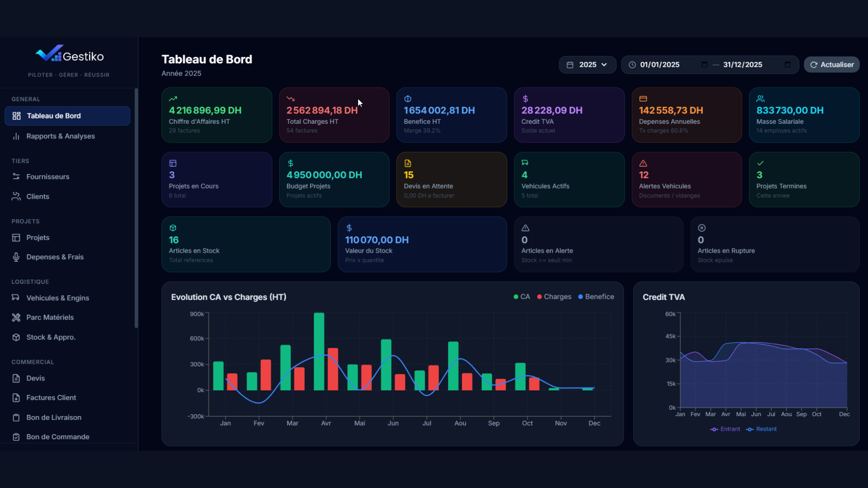
Task: Select the Rapports & Analyses chart icon
Action: (16, 136)
